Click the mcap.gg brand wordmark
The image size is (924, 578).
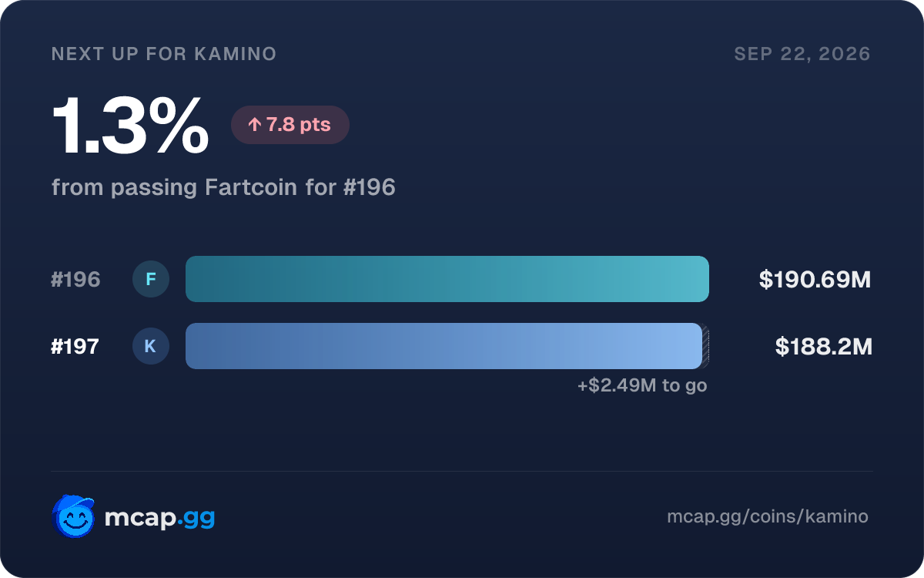click(159, 518)
